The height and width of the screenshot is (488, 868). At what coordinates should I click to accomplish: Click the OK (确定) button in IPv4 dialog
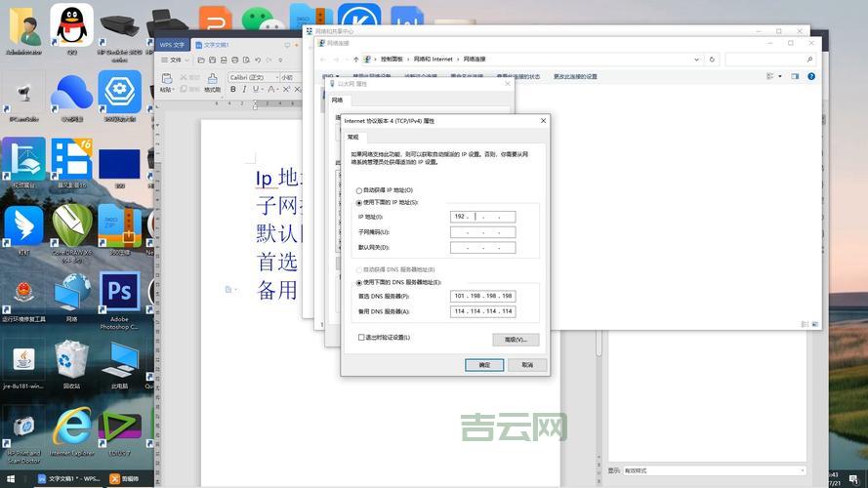click(484, 365)
